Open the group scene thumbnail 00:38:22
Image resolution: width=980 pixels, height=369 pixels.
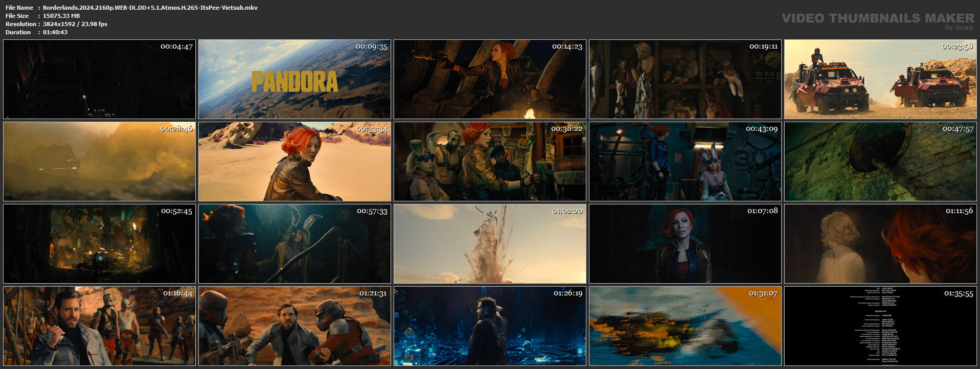[490, 162]
